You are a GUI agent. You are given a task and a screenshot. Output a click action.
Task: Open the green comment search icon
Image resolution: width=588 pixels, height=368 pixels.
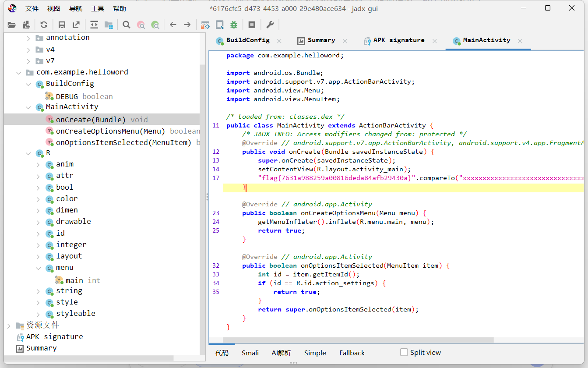coord(155,25)
